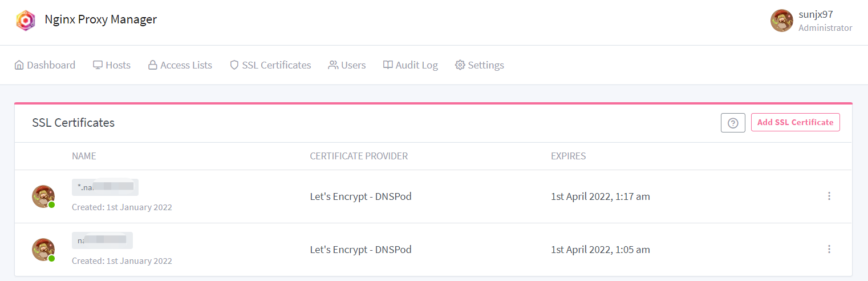Click the top-right user profile avatar
The image size is (868, 281).
[x=781, y=21]
